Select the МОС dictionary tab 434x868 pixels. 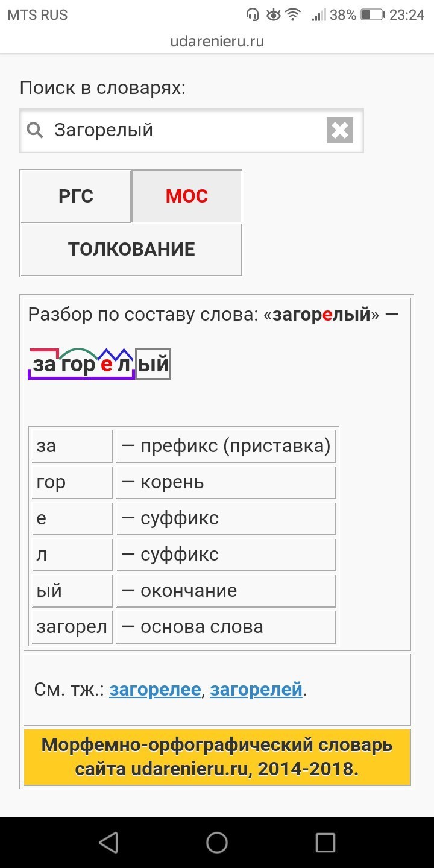tap(187, 197)
